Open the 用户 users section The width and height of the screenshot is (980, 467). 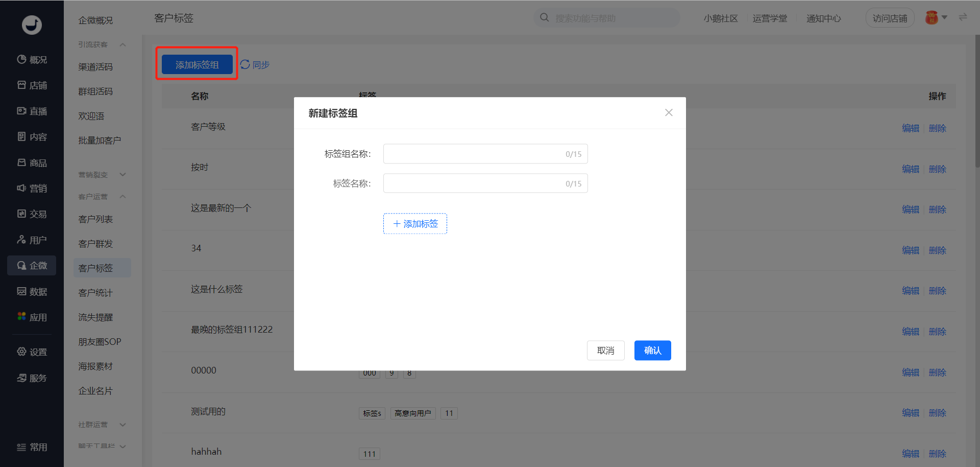(x=32, y=240)
